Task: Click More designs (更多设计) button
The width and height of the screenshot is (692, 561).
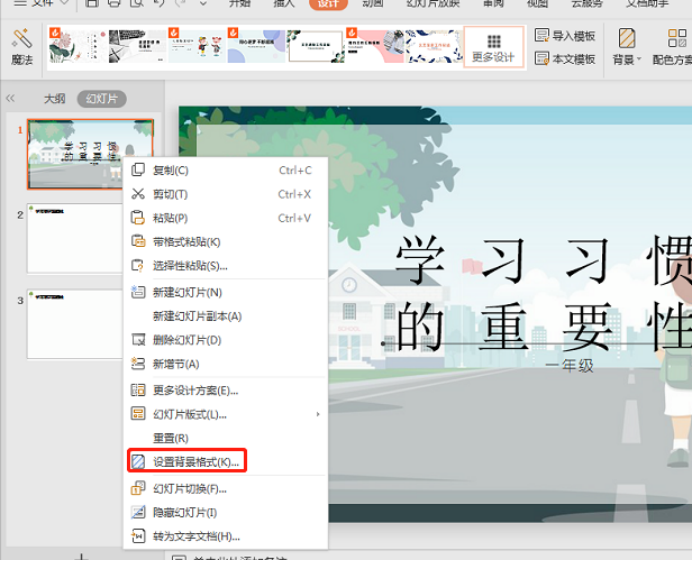Action: [x=493, y=48]
